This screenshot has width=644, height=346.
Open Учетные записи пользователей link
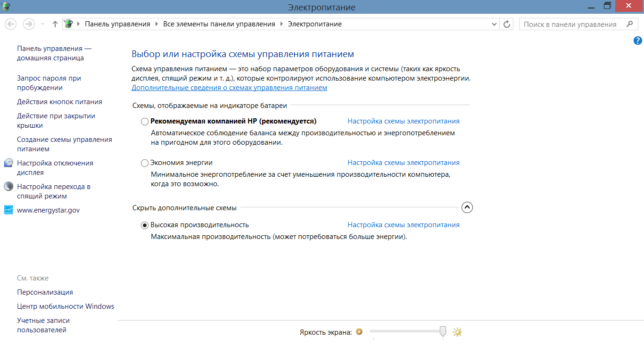click(x=43, y=325)
